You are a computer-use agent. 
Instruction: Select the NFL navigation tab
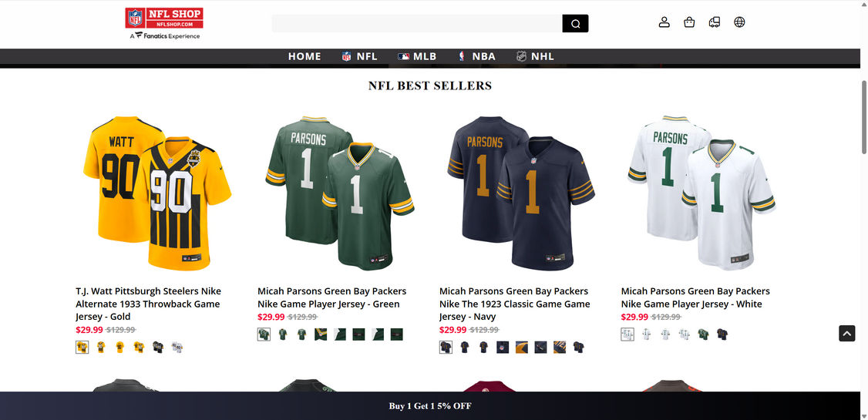point(359,56)
